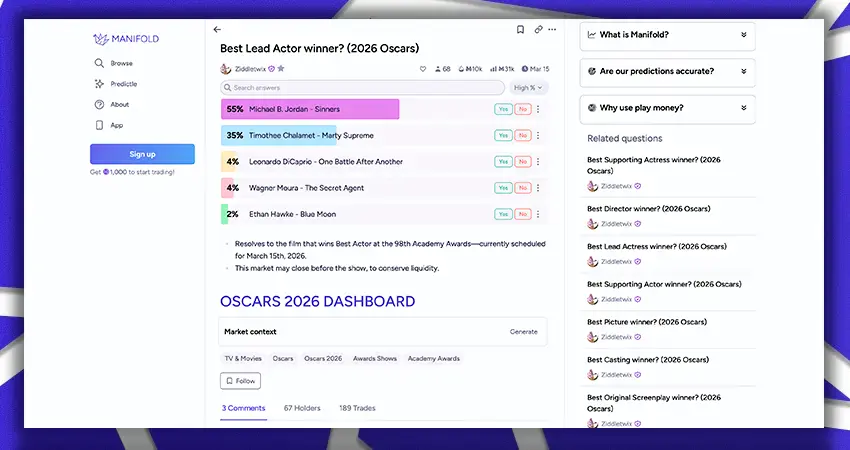Screen dimensions: 850x450
Task: Bet Yes on Wagner Moura
Action: [x=503, y=188]
